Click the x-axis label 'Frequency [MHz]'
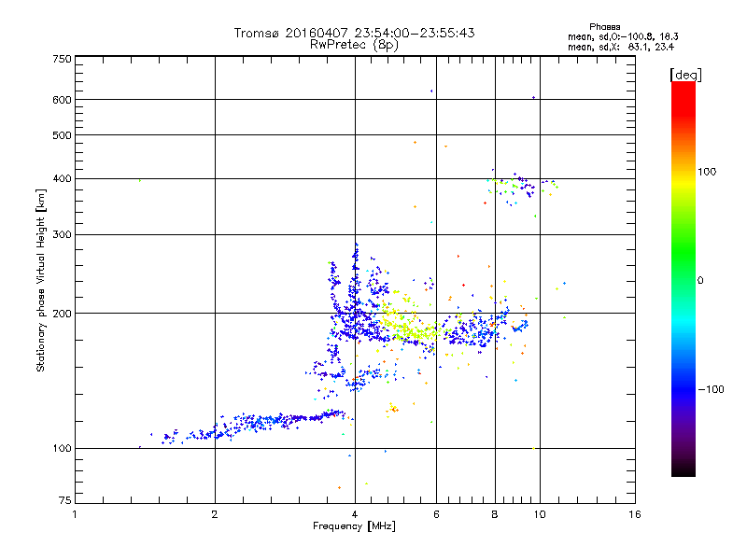Viewport: 747px width, 560px height. point(354,526)
